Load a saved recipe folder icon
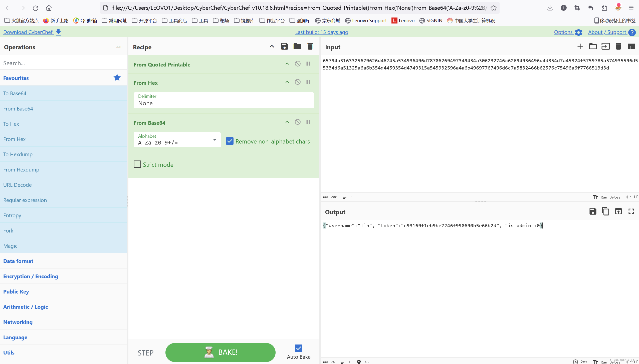This screenshot has width=639, height=364. pos(297,46)
